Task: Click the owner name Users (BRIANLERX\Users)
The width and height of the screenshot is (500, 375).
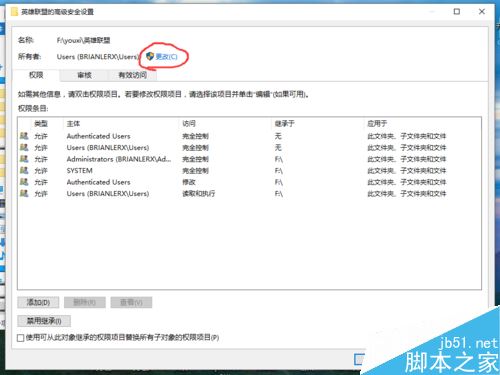Action: point(98,57)
